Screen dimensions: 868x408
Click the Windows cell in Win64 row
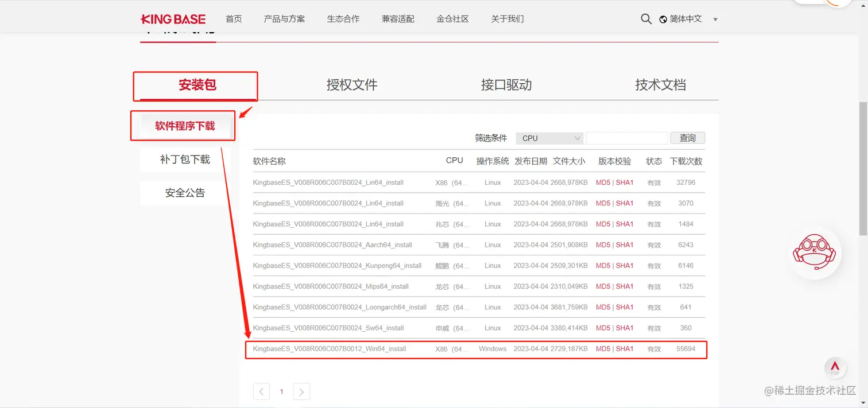pyautogui.click(x=493, y=349)
